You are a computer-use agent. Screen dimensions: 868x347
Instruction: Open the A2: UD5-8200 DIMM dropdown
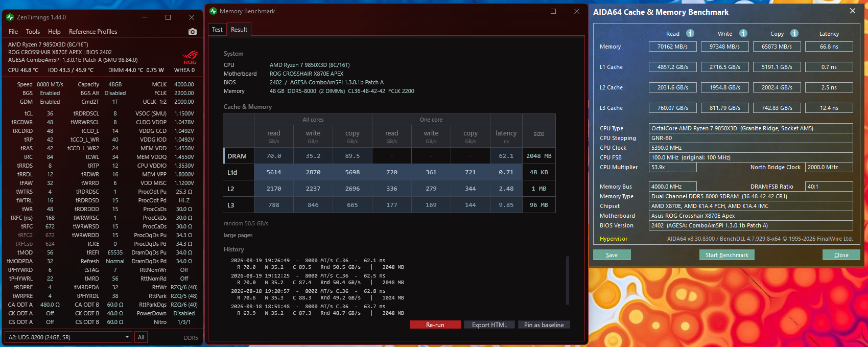(x=68, y=337)
